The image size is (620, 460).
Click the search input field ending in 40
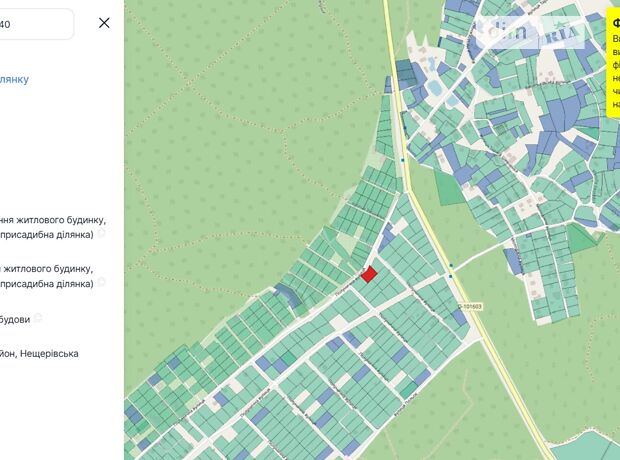pos(36,23)
